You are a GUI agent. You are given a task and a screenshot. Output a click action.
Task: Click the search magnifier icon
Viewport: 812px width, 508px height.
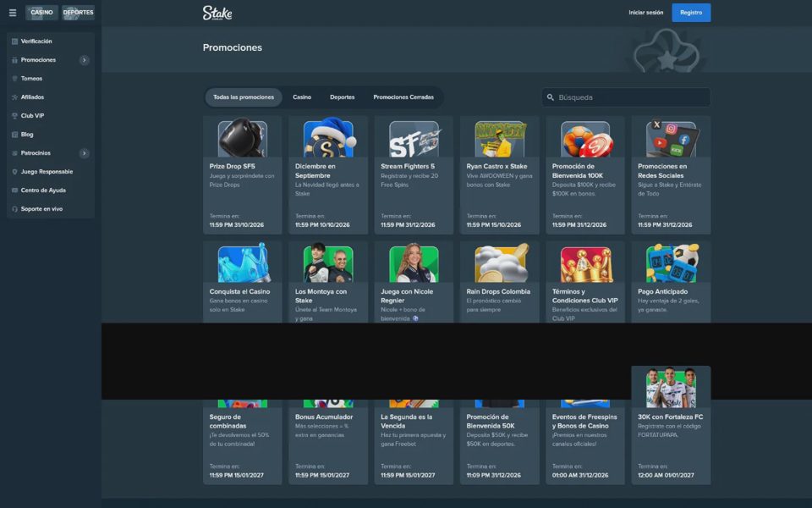(551, 97)
